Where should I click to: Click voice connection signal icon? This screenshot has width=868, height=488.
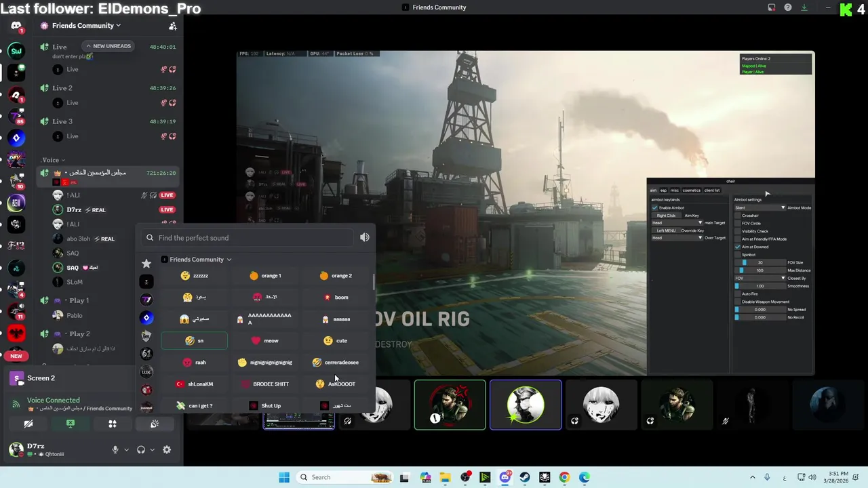click(x=16, y=405)
